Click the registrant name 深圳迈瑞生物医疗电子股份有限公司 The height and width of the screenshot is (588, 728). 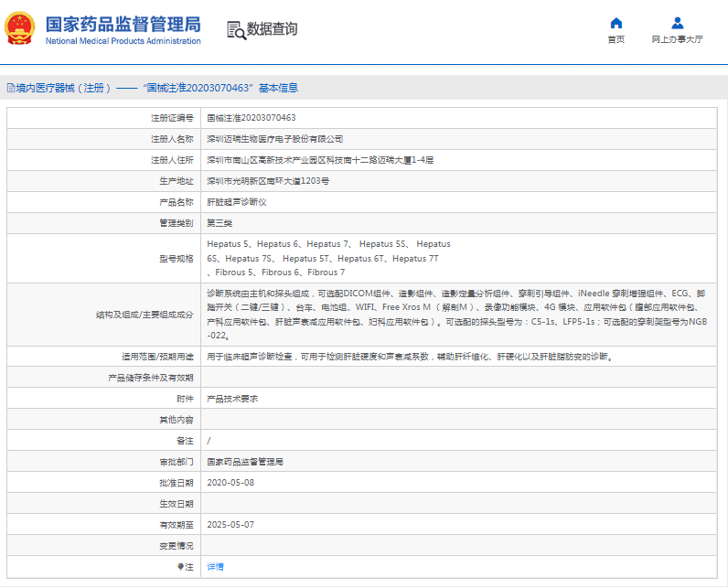274,139
